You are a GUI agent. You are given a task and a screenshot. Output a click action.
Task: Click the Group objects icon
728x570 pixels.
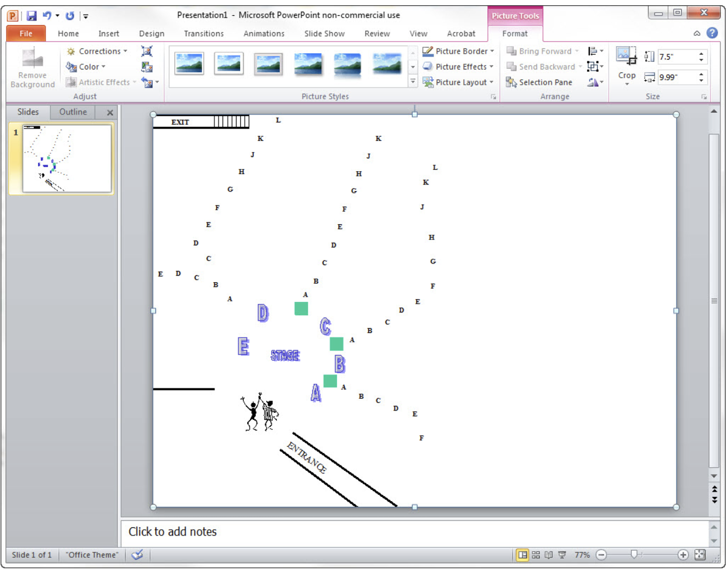(595, 67)
